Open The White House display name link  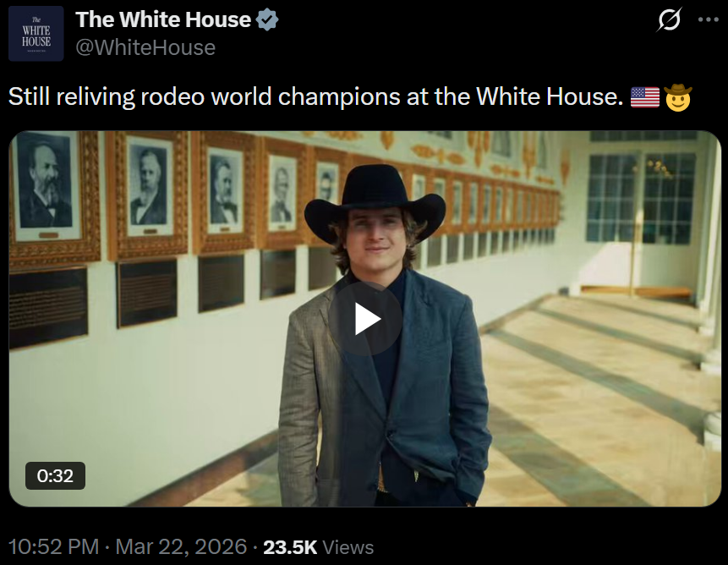[163, 20]
